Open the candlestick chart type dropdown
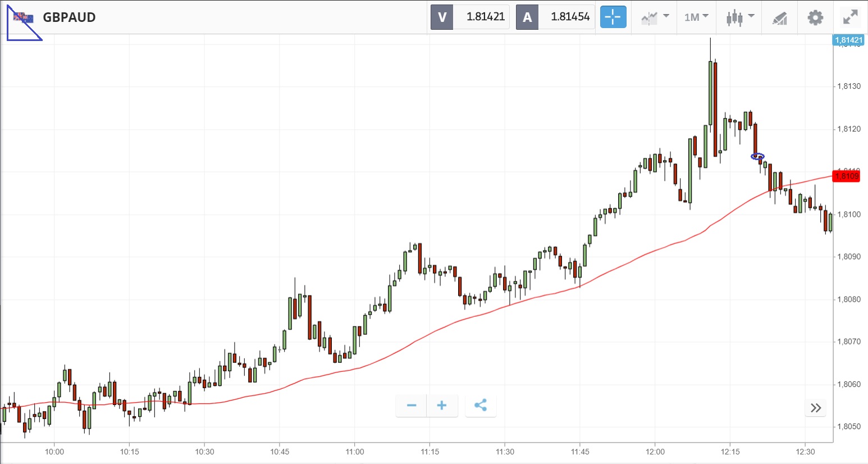Screen dimensions: 868x464 click(x=739, y=17)
